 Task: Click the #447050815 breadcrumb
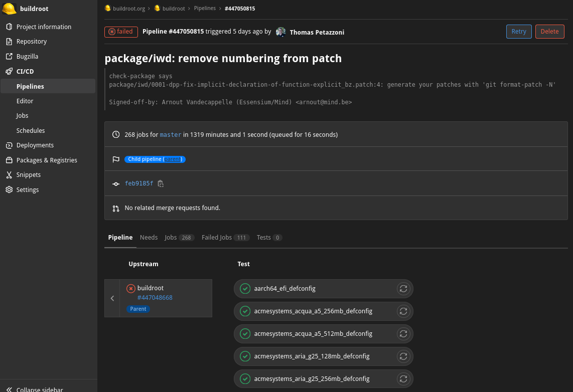pos(240,9)
